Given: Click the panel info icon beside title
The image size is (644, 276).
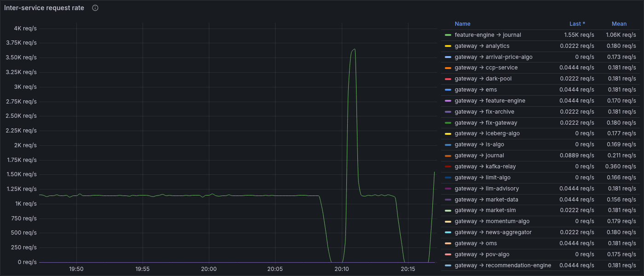Looking at the screenshot, I should [x=95, y=8].
